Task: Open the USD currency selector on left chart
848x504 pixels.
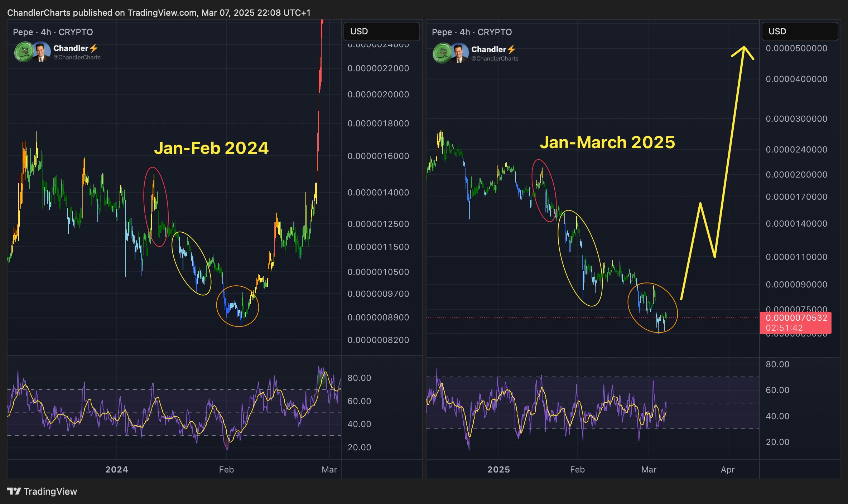Action: pos(381,31)
